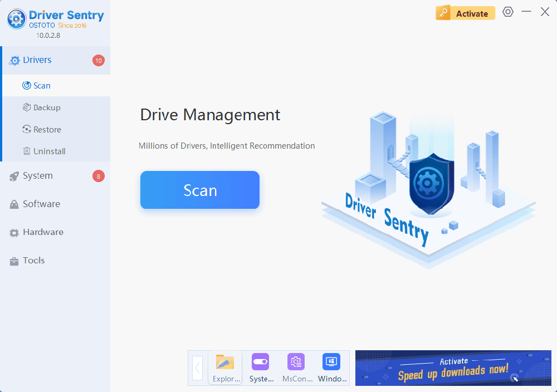The height and width of the screenshot is (392, 557).
Task: Open the Tools section
Action: tap(55, 261)
